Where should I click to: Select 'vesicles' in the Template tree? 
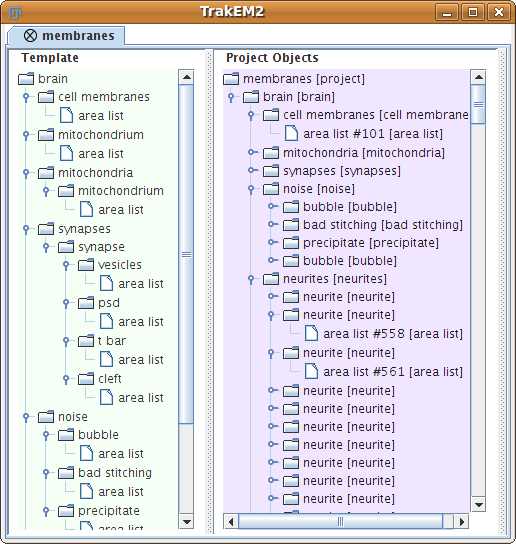[120, 265]
